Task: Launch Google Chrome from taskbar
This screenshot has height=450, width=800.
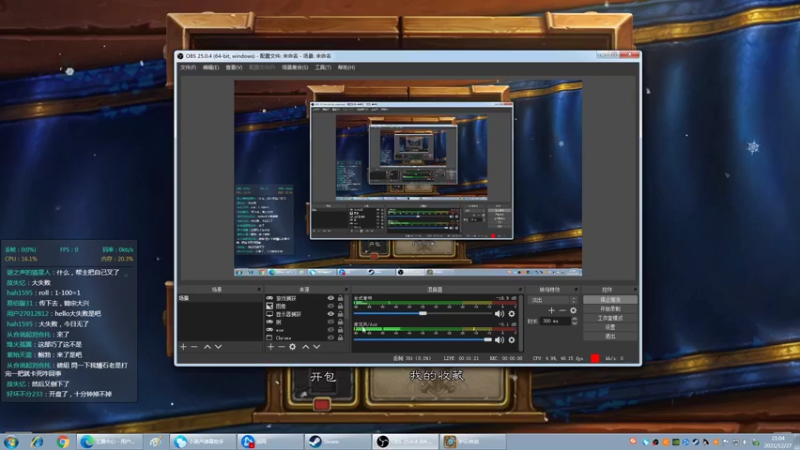Action: coord(63,442)
